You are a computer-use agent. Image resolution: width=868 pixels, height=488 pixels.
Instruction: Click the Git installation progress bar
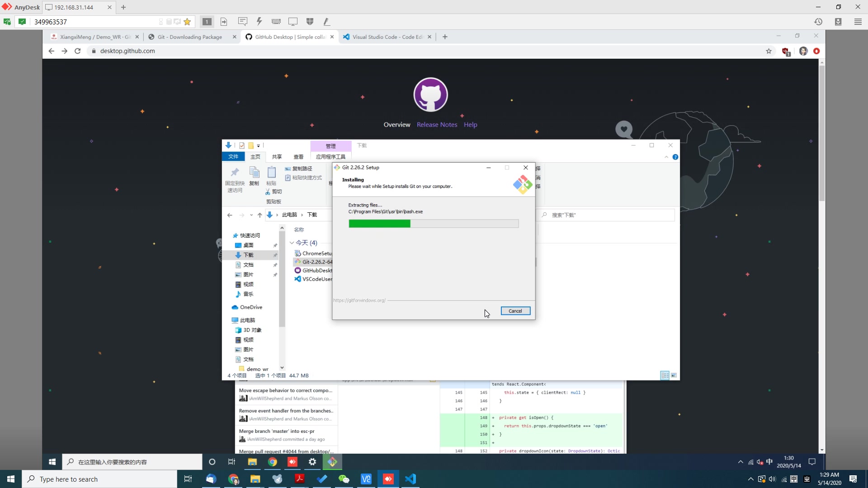[434, 223]
